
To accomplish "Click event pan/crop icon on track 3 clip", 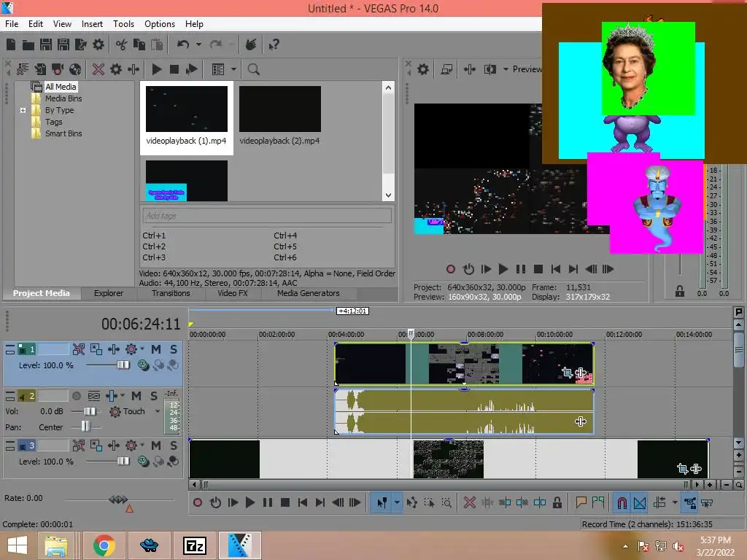I will click(x=682, y=469).
